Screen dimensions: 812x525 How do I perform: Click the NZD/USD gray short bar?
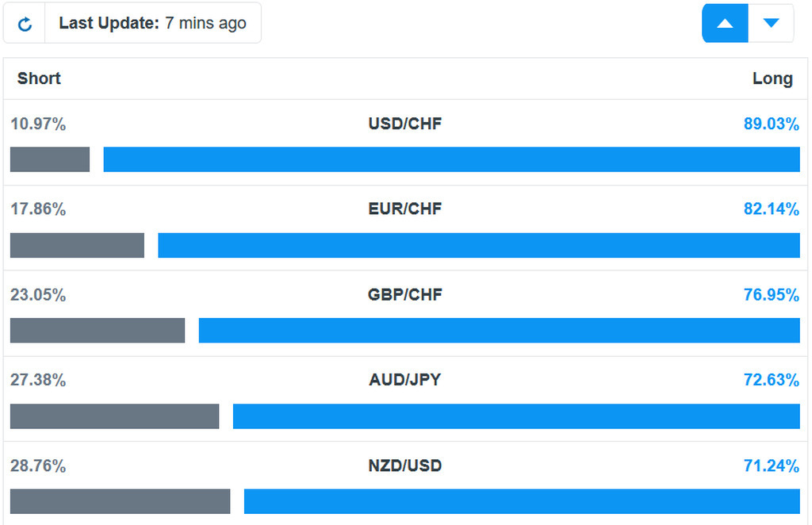120,501
